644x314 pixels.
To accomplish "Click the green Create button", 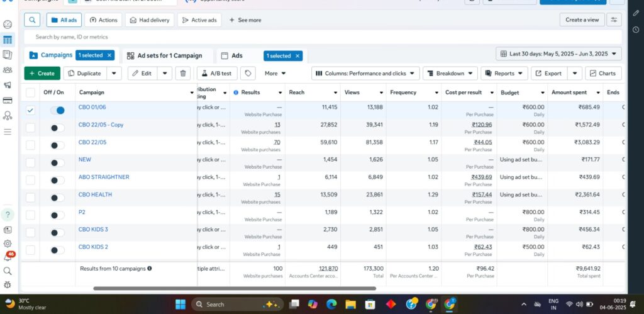I will [x=42, y=74].
